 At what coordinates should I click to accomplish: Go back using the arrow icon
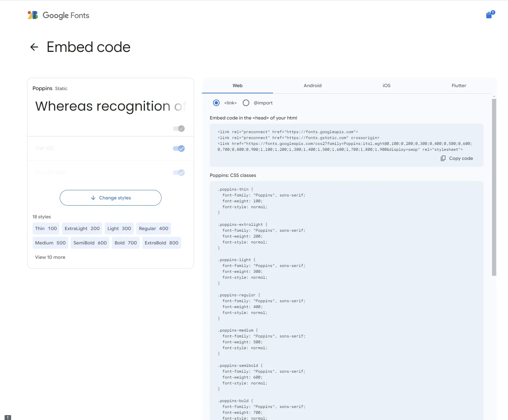(34, 47)
